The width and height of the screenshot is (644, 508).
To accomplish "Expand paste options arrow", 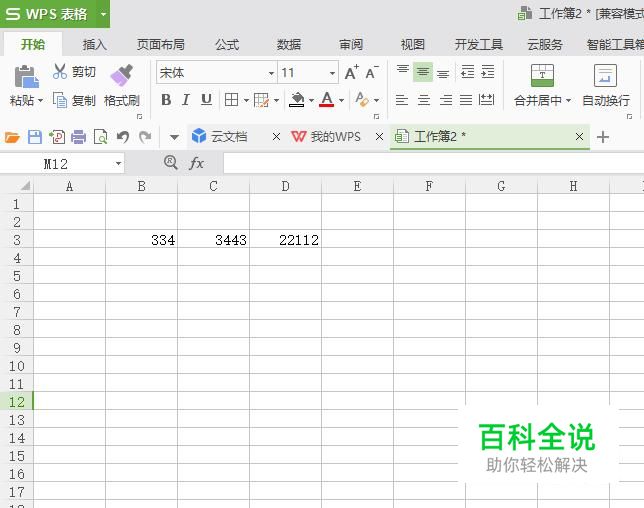I will pos(40,101).
